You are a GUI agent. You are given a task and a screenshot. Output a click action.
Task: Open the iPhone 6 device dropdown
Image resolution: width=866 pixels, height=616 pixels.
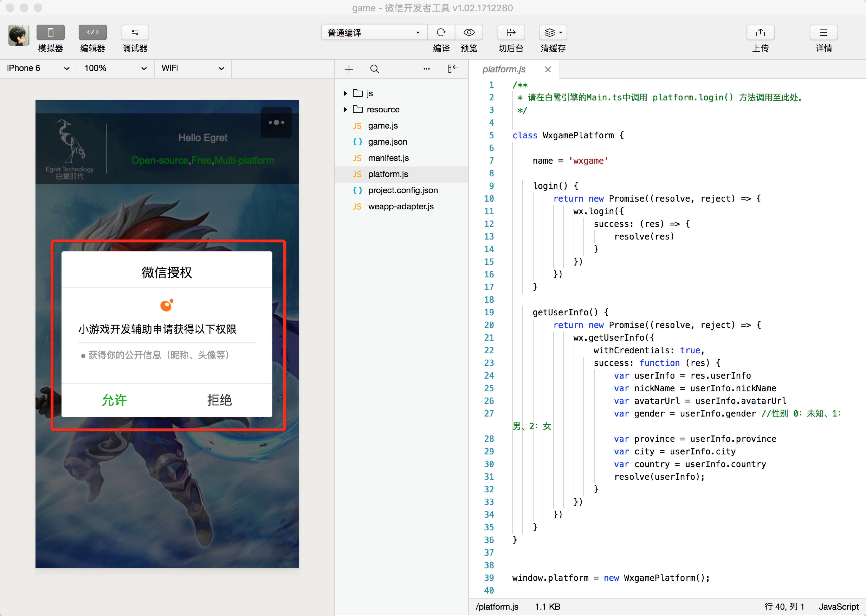point(38,68)
